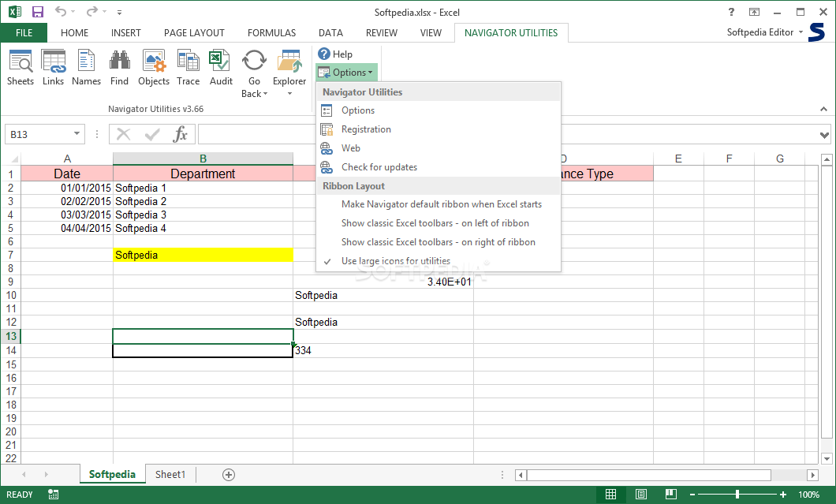Screen dimensions: 836x504
Task: Switch to the FORMULAS tab
Action: [271, 32]
